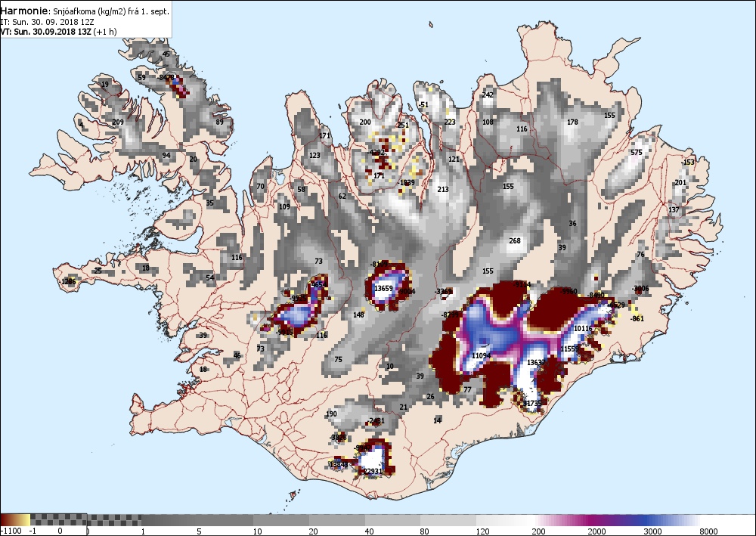Click the 11094 value on the map
Image resolution: width=756 pixels, height=536 pixels.
pyautogui.click(x=481, y=355)
